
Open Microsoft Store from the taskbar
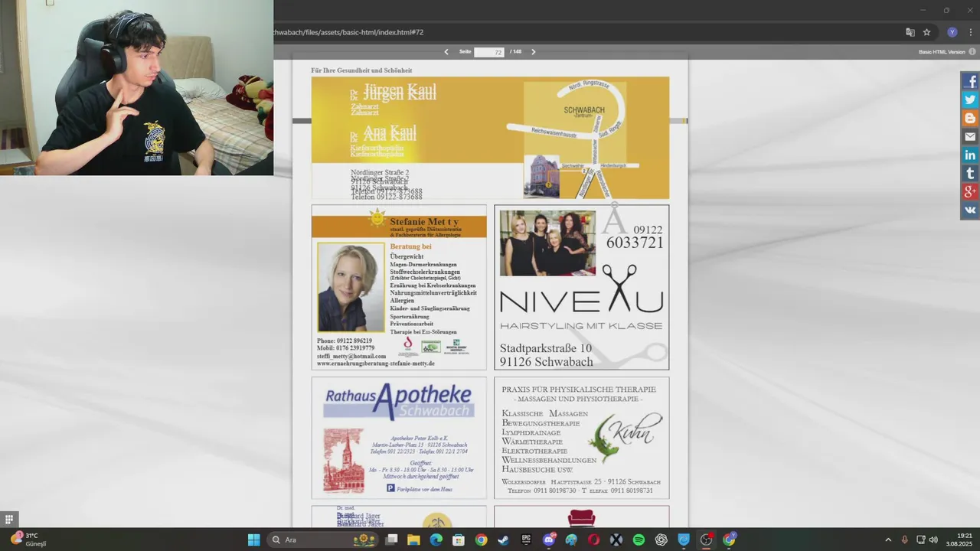click(459, 540)
